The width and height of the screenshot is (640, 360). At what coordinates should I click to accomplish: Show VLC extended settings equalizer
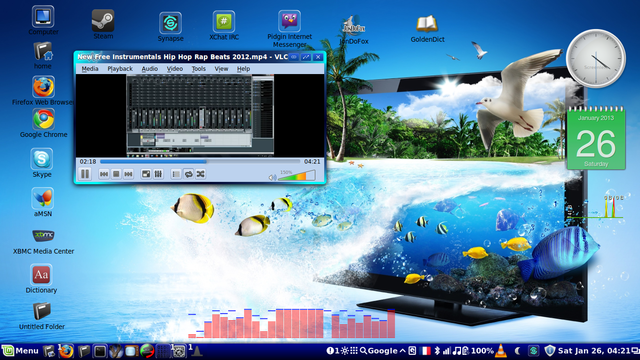[158, 174]
